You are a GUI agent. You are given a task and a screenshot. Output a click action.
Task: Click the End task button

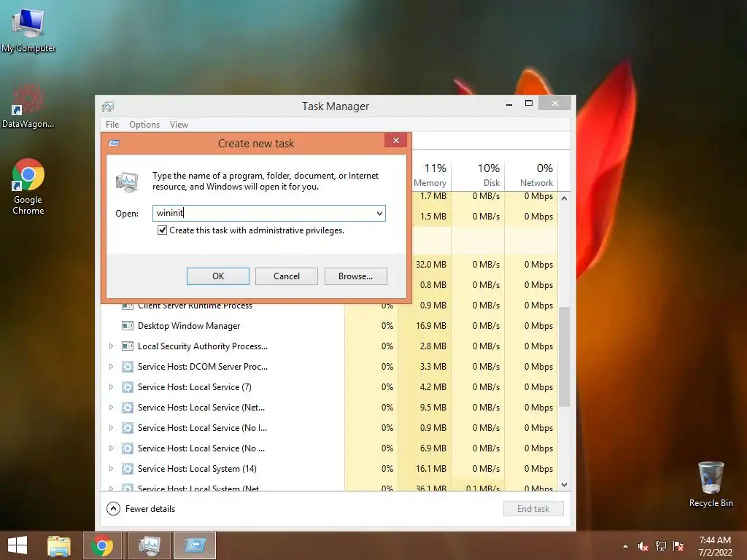[533, 508]
